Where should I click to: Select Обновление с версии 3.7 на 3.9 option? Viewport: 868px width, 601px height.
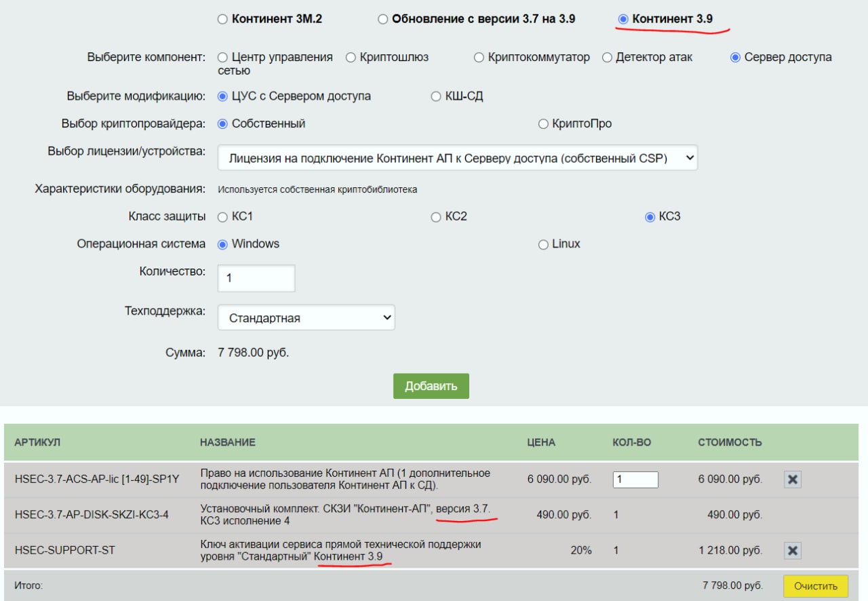click(x=383, y=19)
